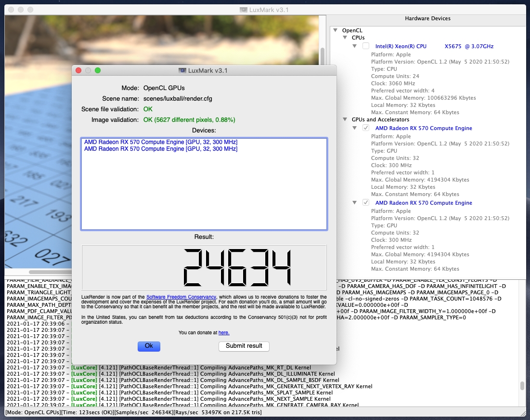Click the log panel vertical scrollbar thumb
The image size is (530, 420).
[x=522, y=386]
